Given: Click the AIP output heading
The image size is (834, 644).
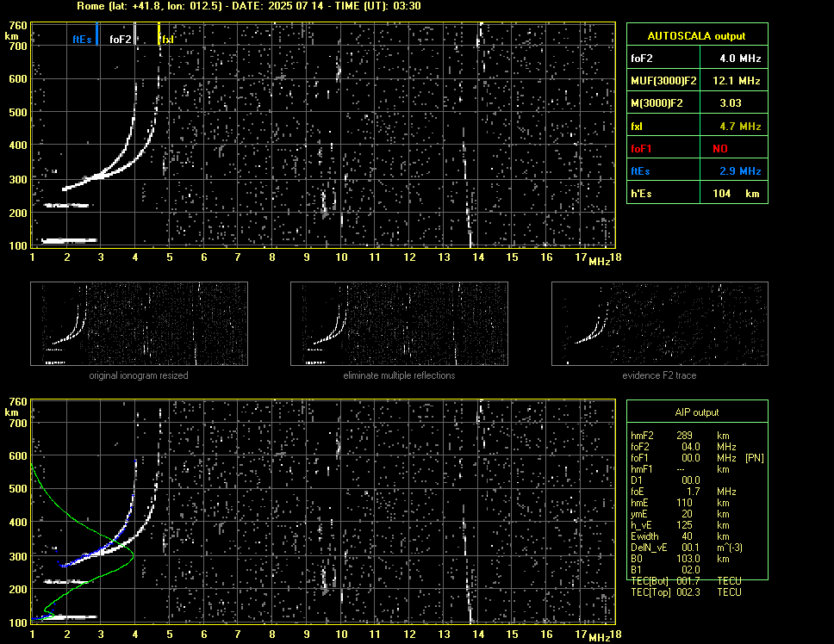Looking at the screenshot, I should tap(696, 412).
